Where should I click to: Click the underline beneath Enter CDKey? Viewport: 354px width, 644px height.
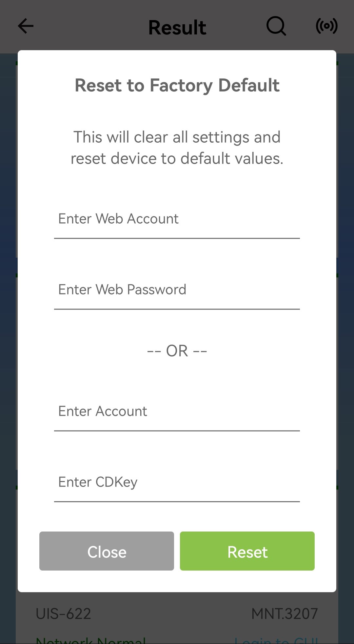tap(177, 501)
